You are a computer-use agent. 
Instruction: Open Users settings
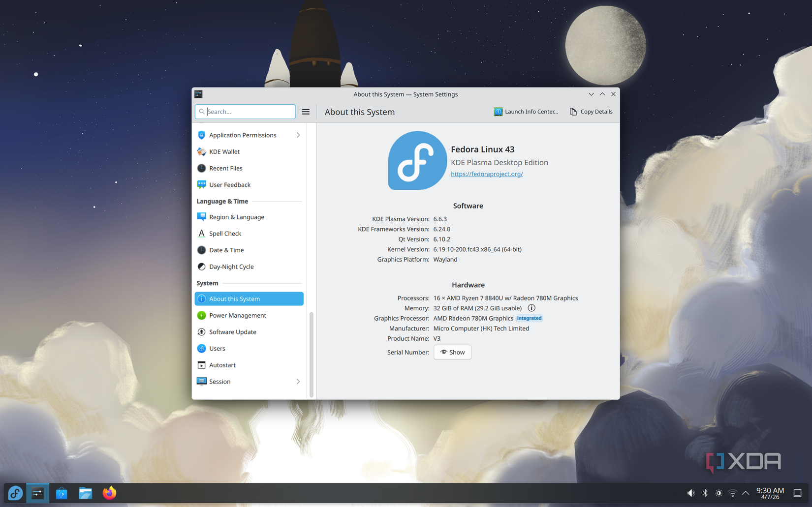coord(217,348)
